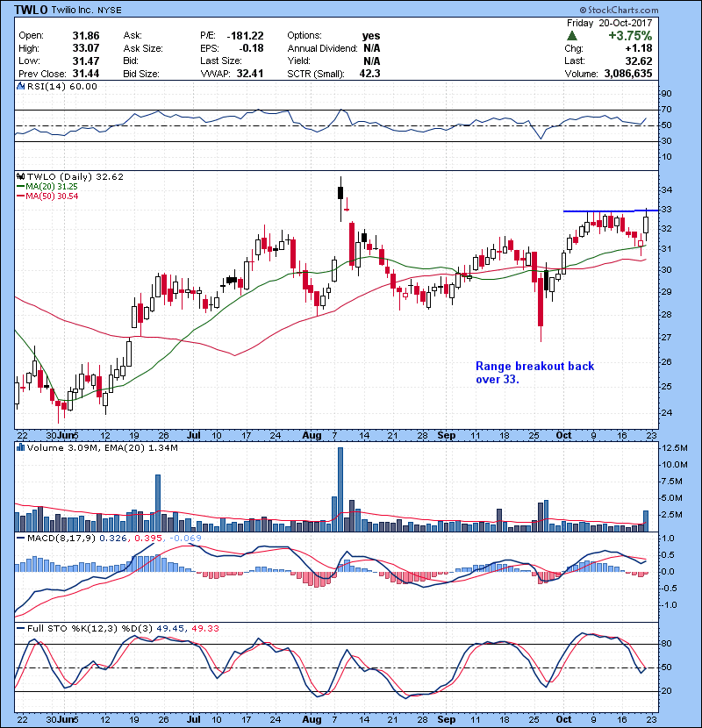Click the P/E value -181.22
This screenshot has width=702, height=728.
246,36
